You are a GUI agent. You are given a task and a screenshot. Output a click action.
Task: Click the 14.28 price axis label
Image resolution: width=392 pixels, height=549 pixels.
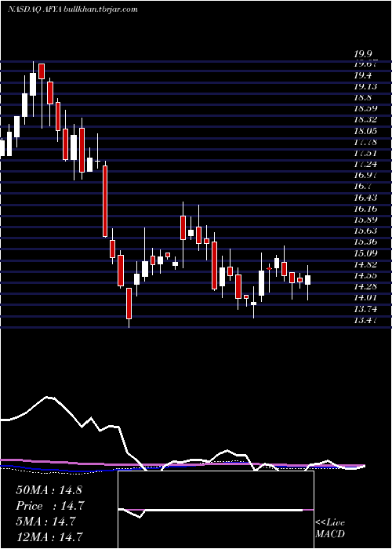[x=365, y=287]
